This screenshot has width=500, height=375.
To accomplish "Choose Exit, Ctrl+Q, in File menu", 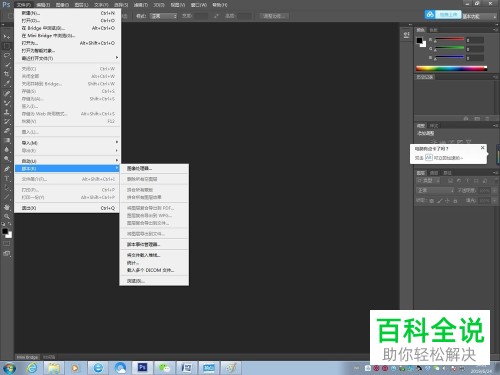I will click(x=67, y=208).
